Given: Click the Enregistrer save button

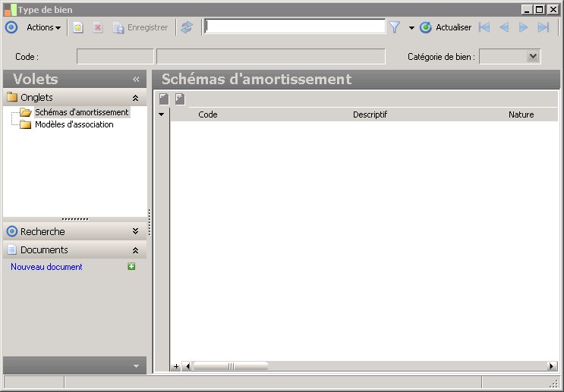Looking at the screenshot, I should click(140, 27).
